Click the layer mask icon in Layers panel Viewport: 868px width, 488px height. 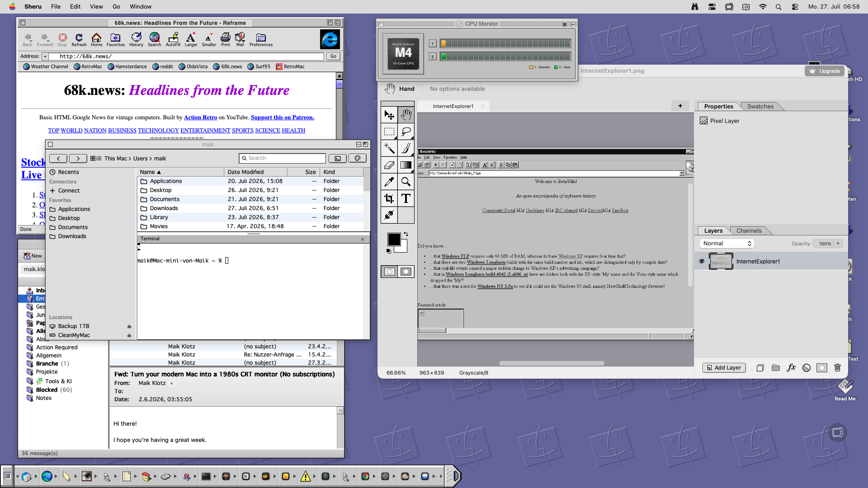point(822,368)
